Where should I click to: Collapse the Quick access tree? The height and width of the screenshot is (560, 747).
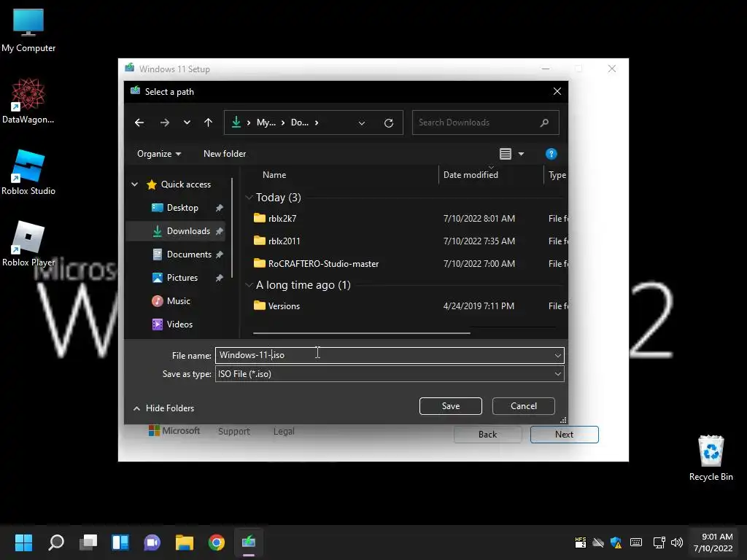tap(135, 184)
